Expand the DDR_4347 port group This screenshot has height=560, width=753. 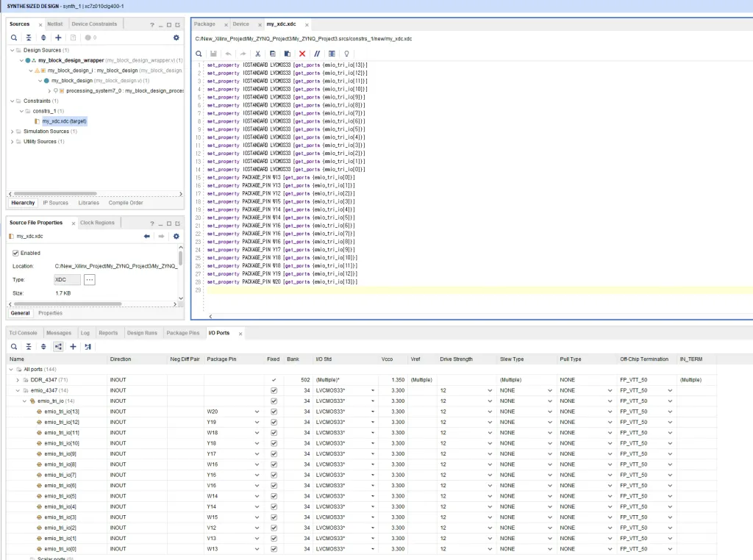[17, 380]
